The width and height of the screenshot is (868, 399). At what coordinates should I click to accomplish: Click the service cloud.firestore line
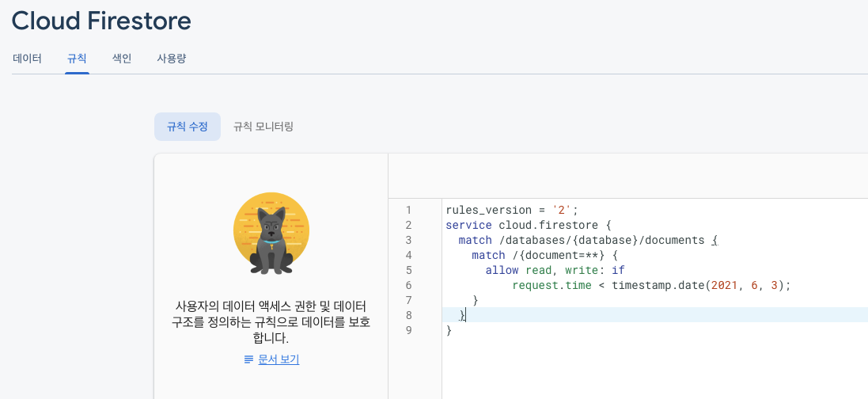click(528, 225)
